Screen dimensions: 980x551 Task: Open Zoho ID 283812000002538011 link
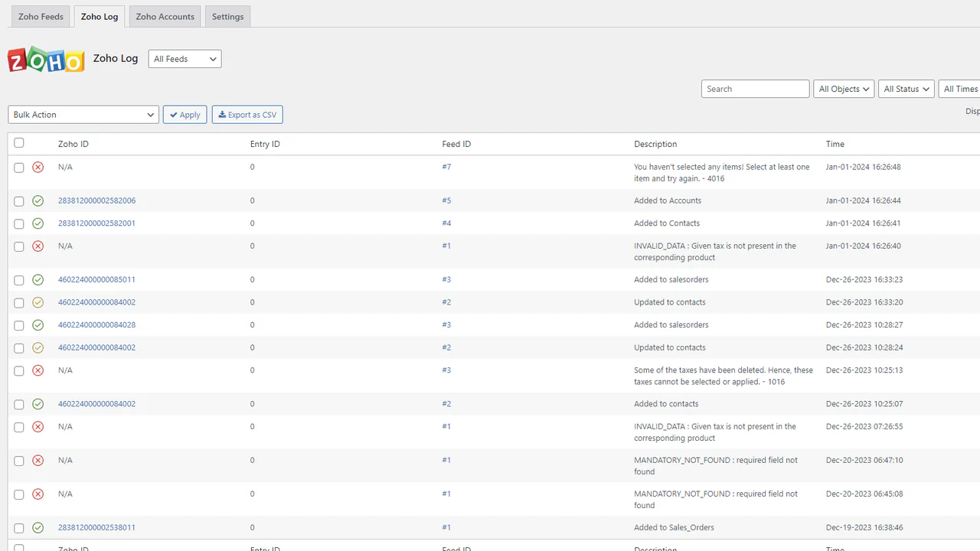[x=96, y=527]
